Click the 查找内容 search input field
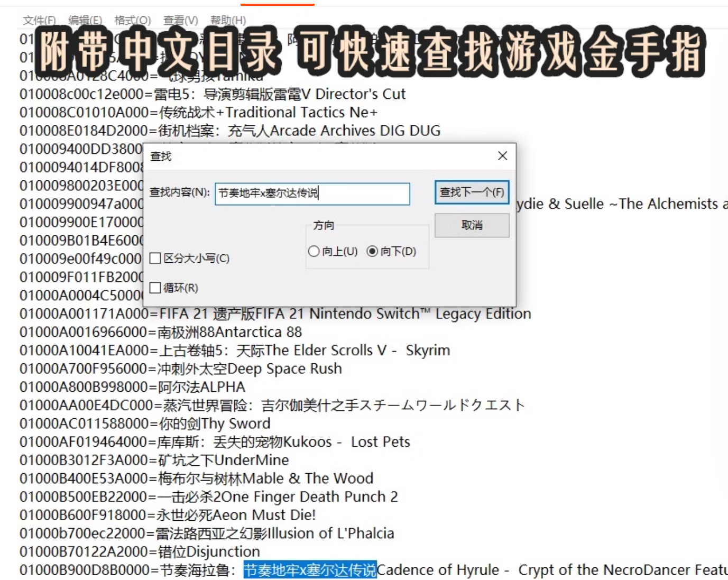 pyautogui.click(x=312, y=194)
